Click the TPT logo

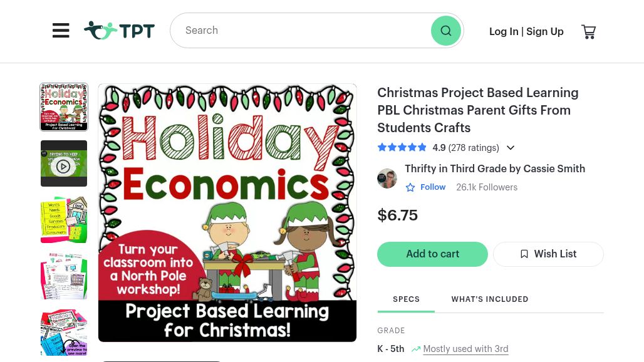119,31
